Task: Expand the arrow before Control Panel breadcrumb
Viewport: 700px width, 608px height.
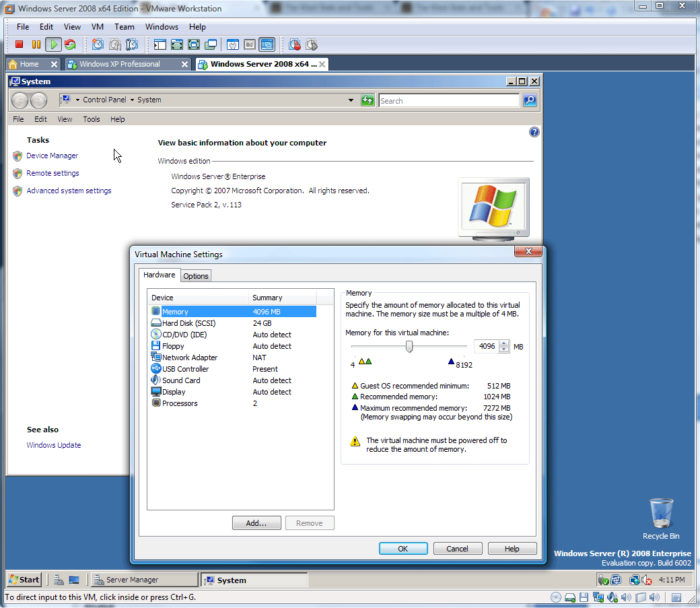Action: (x=77, y=100)
